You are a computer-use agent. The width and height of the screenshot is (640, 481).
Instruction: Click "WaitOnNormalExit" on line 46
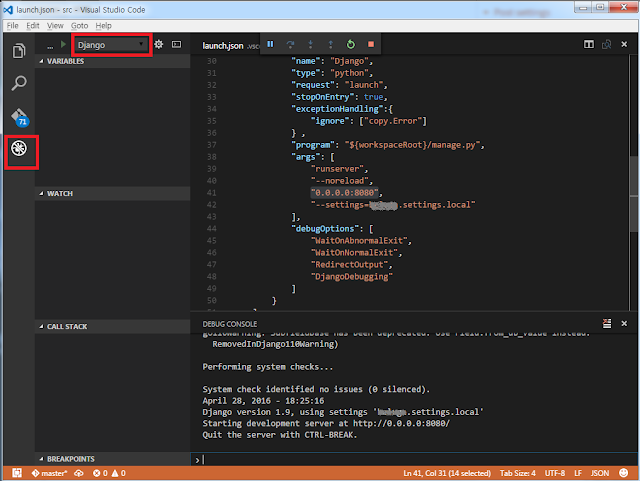tap(354, 253)
